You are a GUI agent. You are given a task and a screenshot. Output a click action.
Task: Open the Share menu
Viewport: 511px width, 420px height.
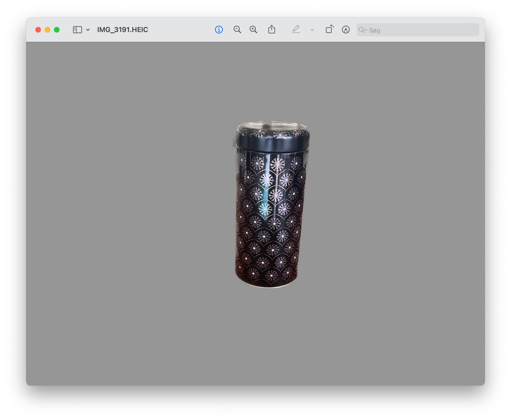(x=272, y=30)
